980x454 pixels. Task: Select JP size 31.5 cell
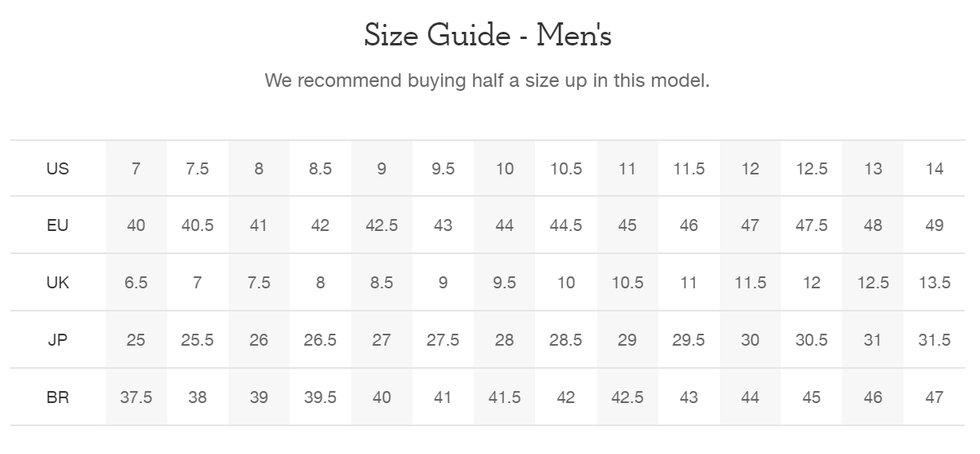tap(935, 340)
